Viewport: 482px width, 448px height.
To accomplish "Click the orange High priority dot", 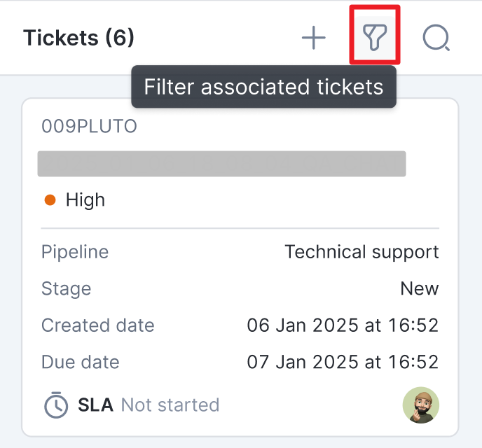I will pyautogui.click(x=50, y=200).
